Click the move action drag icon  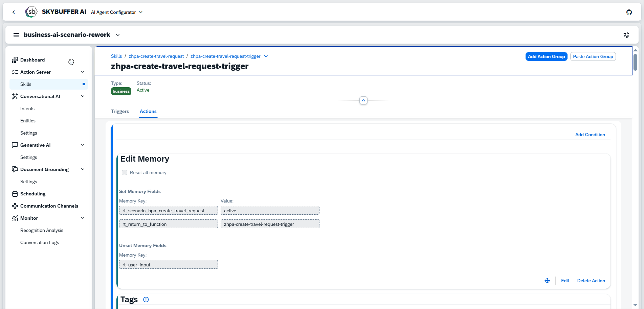(547, 281)
